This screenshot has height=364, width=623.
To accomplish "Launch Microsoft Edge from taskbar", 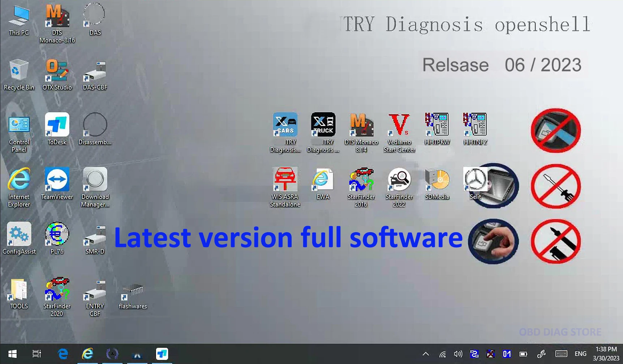I will (63, 354).
